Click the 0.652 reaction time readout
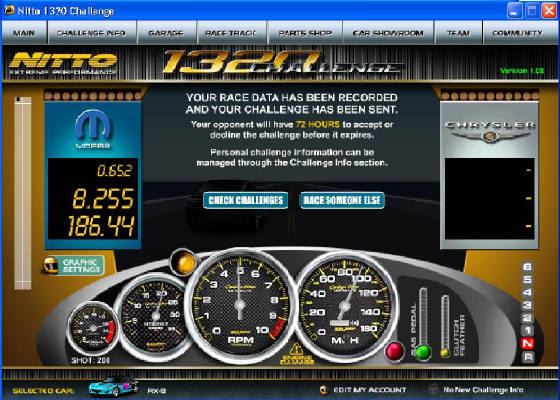Screen dimensions: 560x400 (114, 171)
